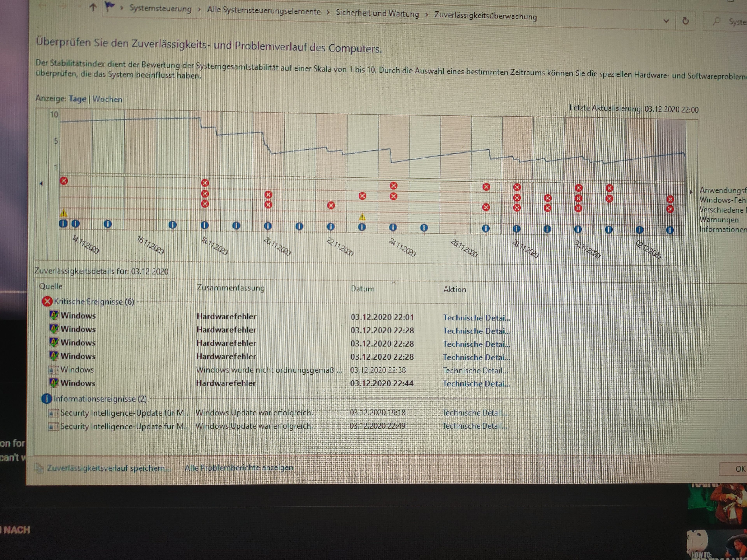Click the up-arrow navigation button
Image resolution: width=747 pixels, height=560 pixels.
93,7
